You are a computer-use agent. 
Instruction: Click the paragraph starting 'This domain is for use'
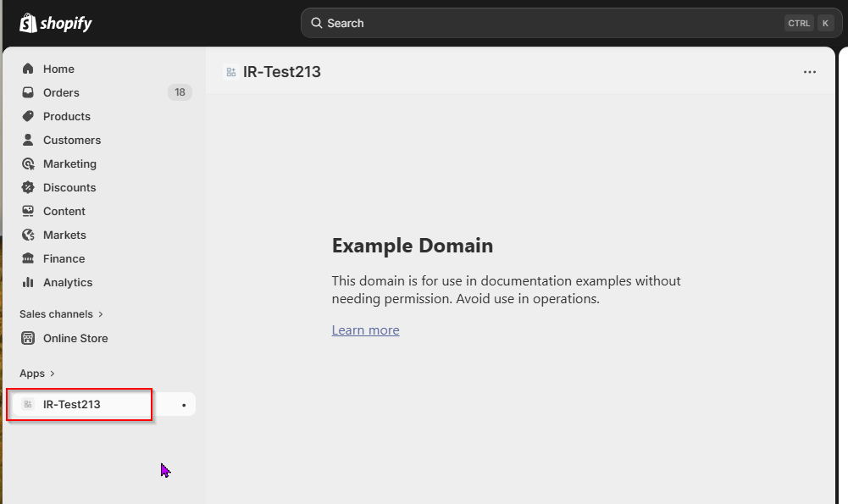[x=507, y=290]
